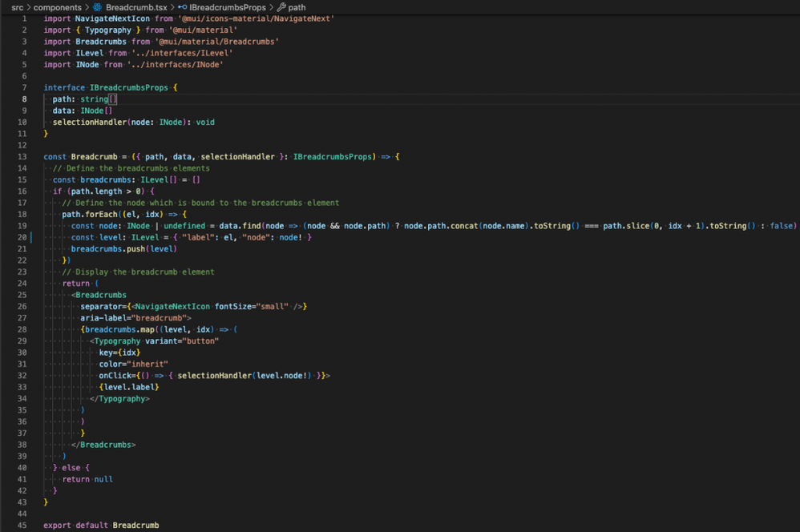The image size is (800, 532).
Task: Click the '@mui/material/Breadcrumbs' import string
Action: click(x=217, y=42)
